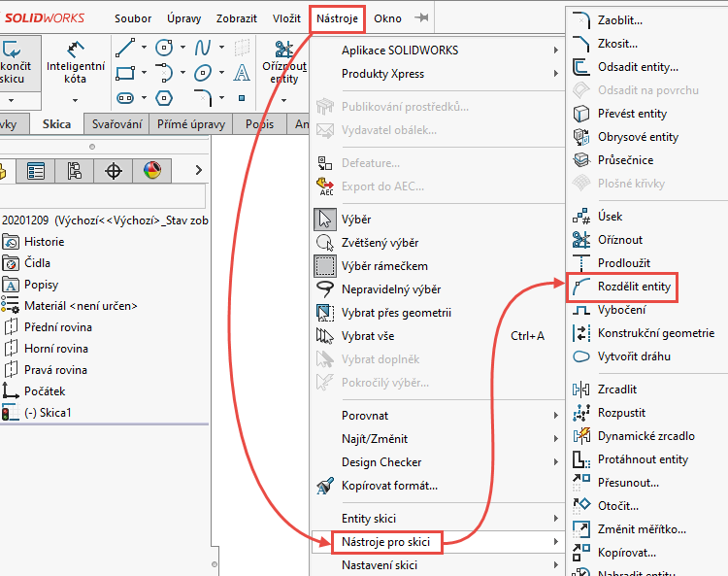Show more manager tabs chevron
The image size is (728, 576).
coord(199,171)
